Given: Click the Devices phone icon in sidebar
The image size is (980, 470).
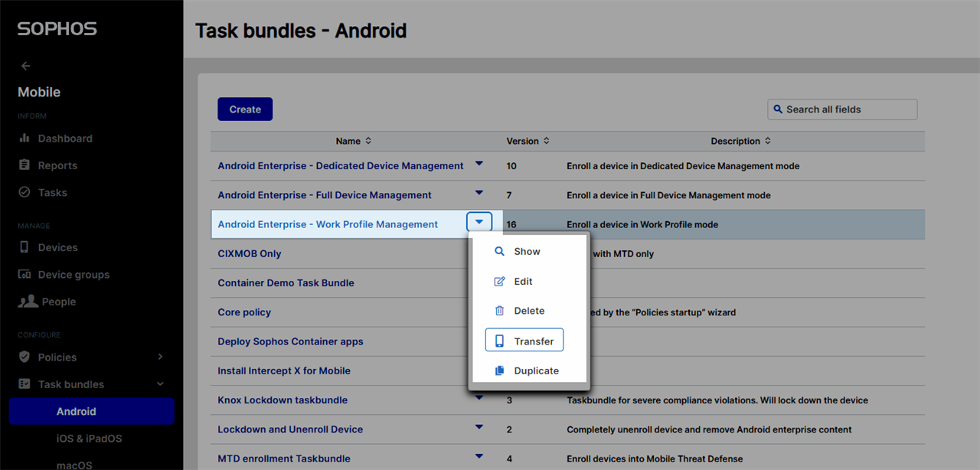Looking at the screenshot, I should pos(24,247).
